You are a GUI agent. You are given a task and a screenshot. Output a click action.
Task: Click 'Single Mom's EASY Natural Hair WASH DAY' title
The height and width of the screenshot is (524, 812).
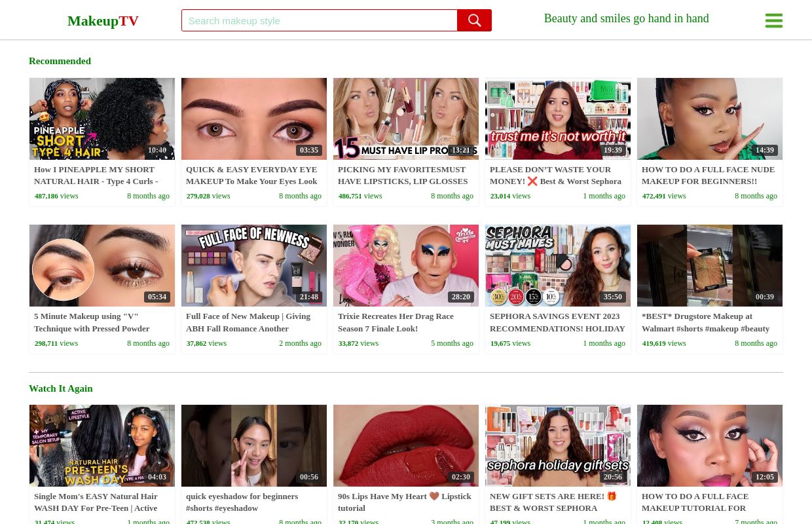[96, 502]
